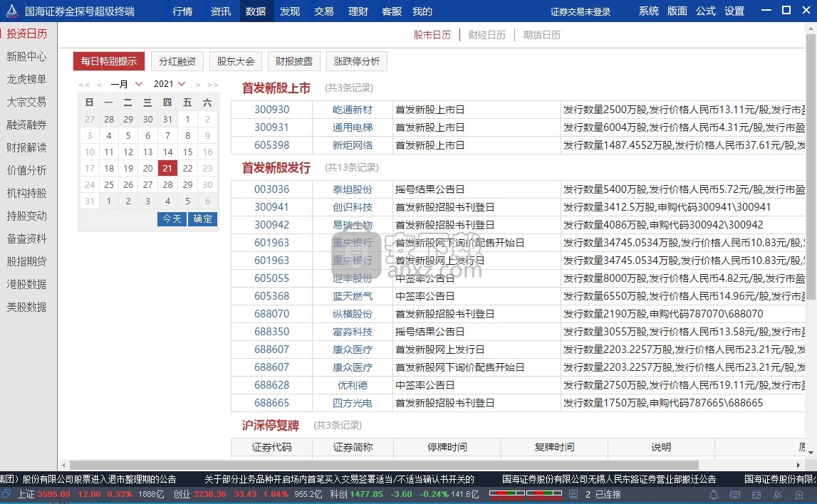The width and height of the screenshot is (817, 504).
Task: Click the calendar icon in status bar
Action: tap(756, 494)
